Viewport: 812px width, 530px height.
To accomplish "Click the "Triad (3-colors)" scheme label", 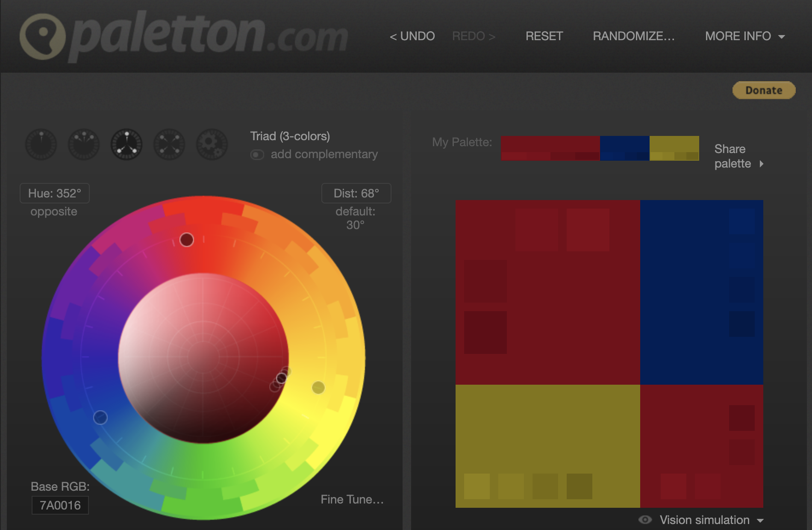I will (x=290, y=136).
